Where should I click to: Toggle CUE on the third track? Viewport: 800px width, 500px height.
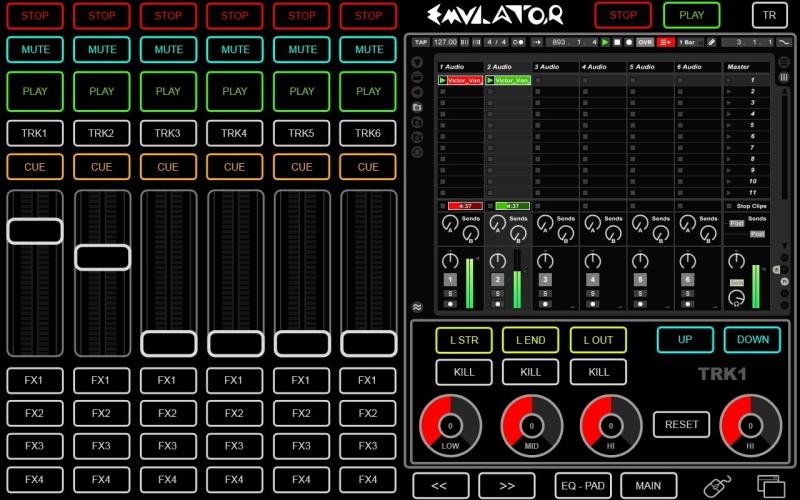168,167
